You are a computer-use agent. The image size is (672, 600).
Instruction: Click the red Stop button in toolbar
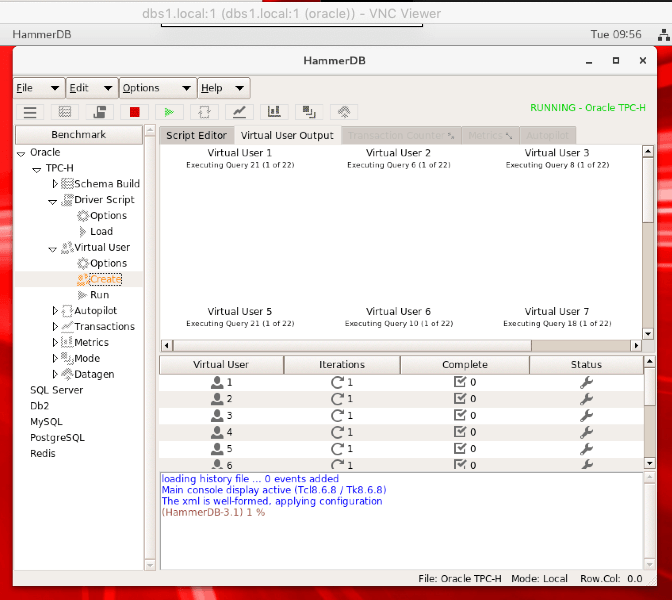click(x=134, y=112)
